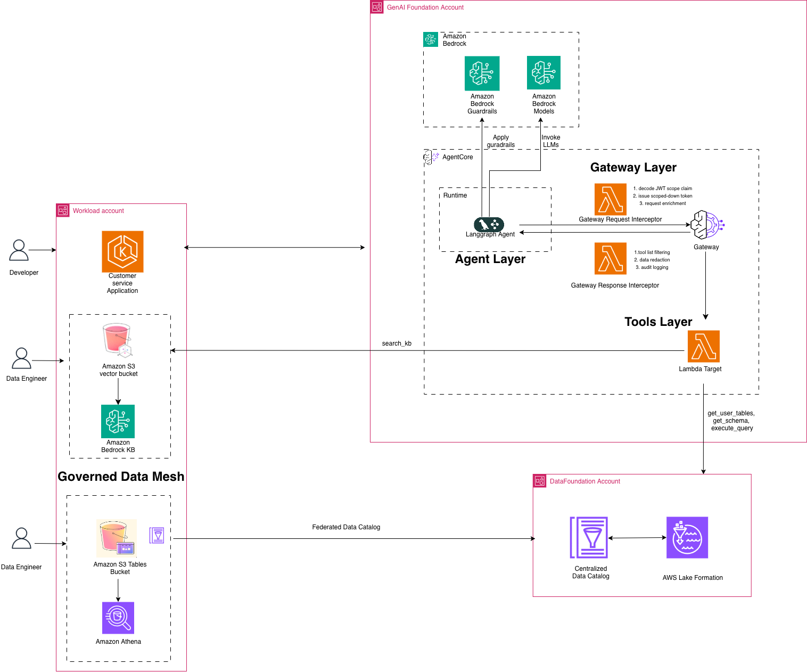Viewport: 807px width, 672px height.
Task: Select the Centralized Data Catalog icon
Action: [x=589, y=537]
